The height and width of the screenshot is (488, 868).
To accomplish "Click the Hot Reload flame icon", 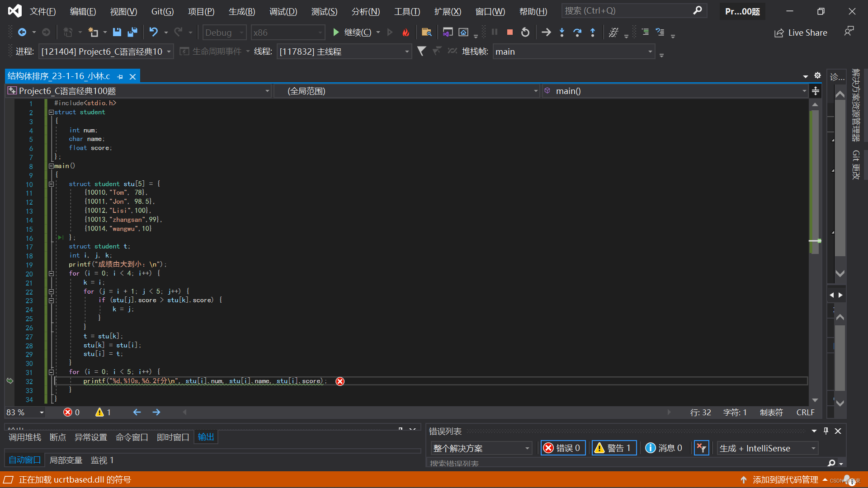I will point(406,32).
